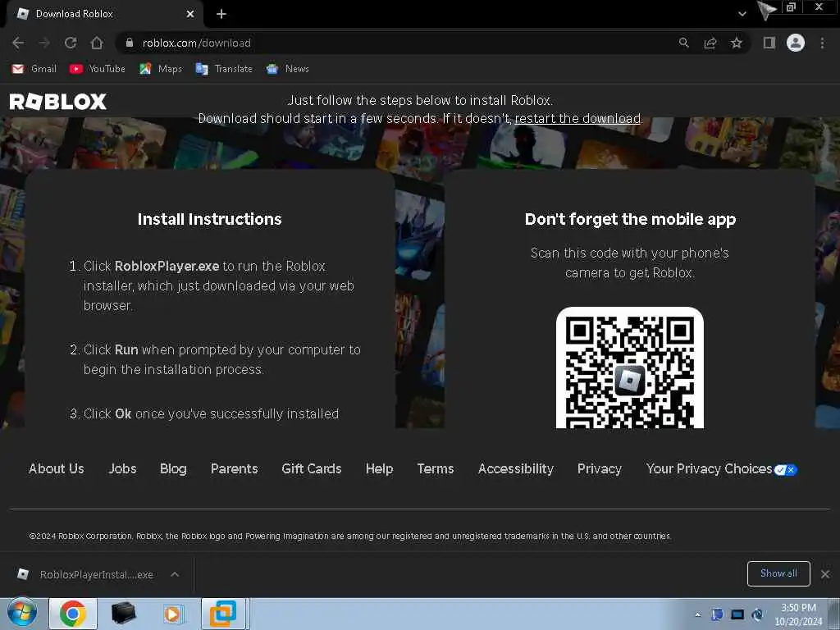Image resolution: width=840 pixels, height=630 pixels.
Task: Open the Parents footer link
Action: point(234,468)
